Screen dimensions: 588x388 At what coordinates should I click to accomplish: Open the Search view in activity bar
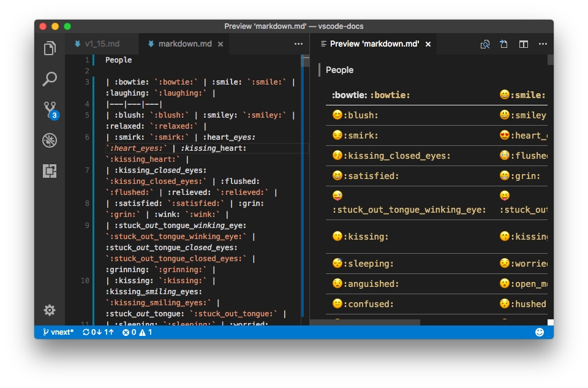[x=50, y=79]
